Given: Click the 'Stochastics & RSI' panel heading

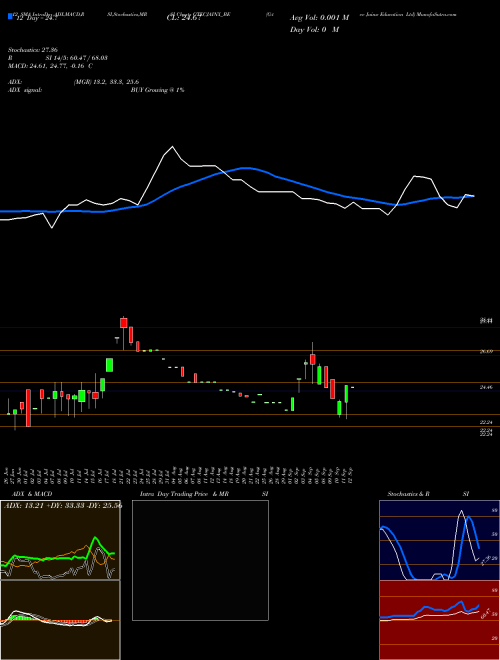Looking at the screenshot, I should coord(428,494).
